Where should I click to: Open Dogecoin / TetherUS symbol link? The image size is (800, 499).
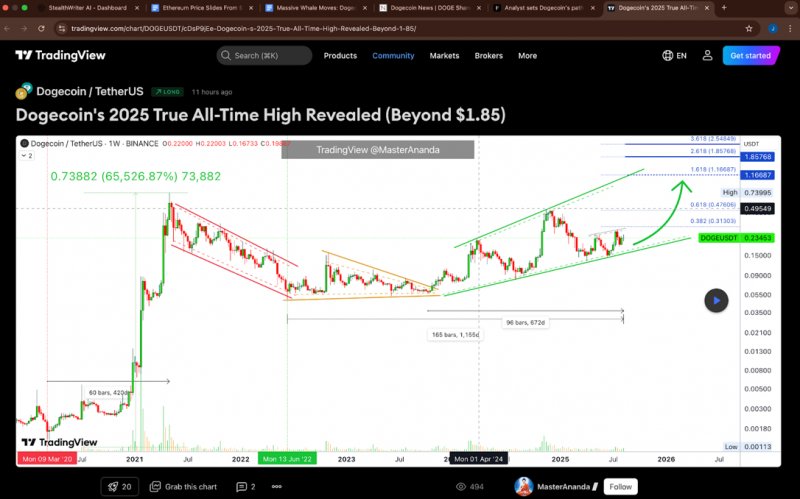pos(90,91)
